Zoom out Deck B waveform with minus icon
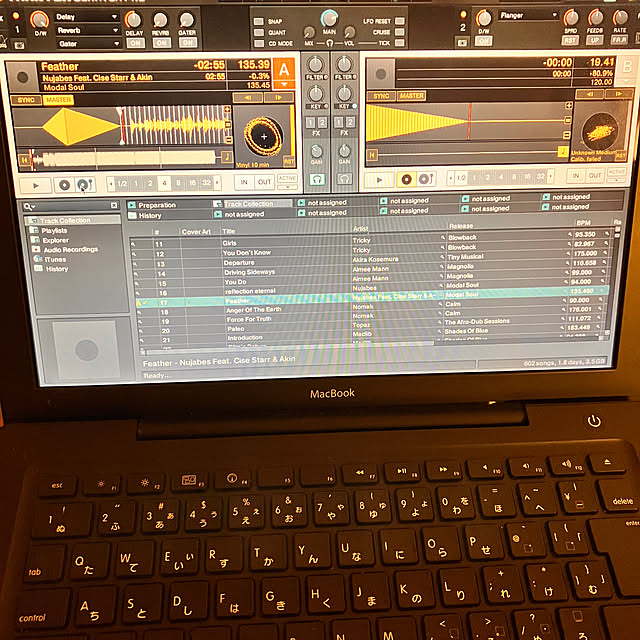 pos(567,135)
